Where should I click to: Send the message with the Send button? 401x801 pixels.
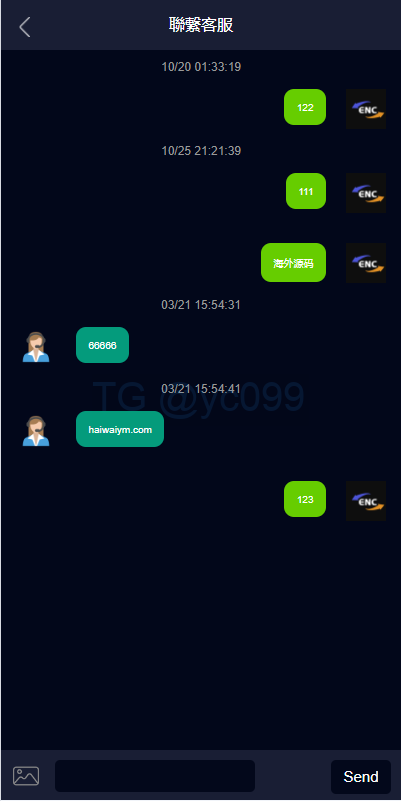click(x=361, y=776)
